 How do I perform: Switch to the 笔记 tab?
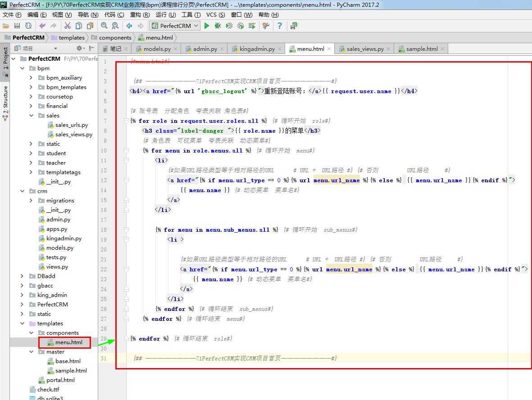pyautogui.click(x=115, y=49)
